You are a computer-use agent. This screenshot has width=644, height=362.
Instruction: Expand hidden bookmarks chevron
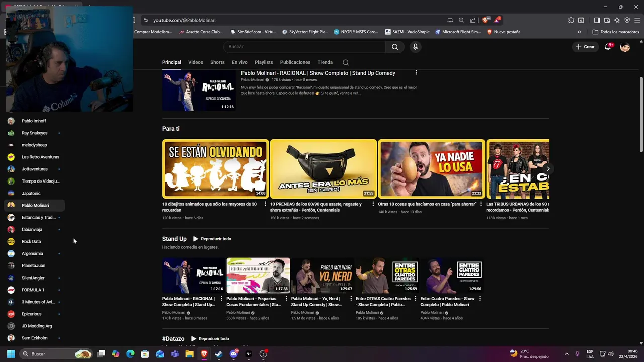click(x=579, y=32)
